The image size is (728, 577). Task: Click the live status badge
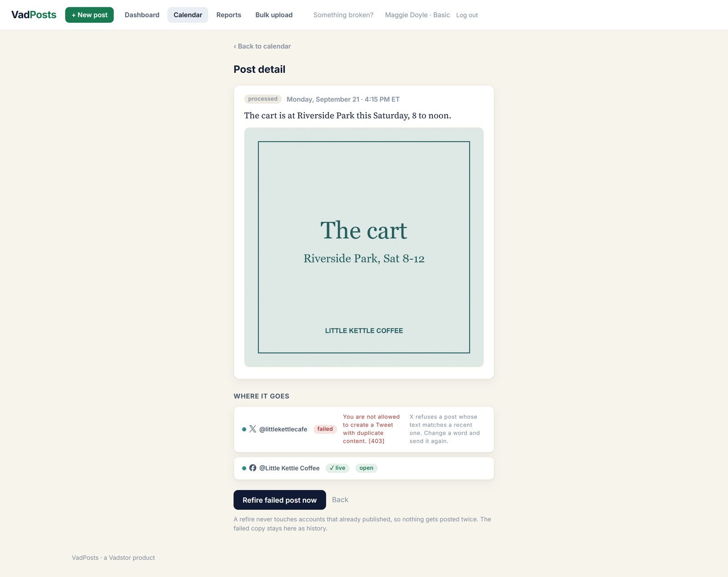coord(338,468)
